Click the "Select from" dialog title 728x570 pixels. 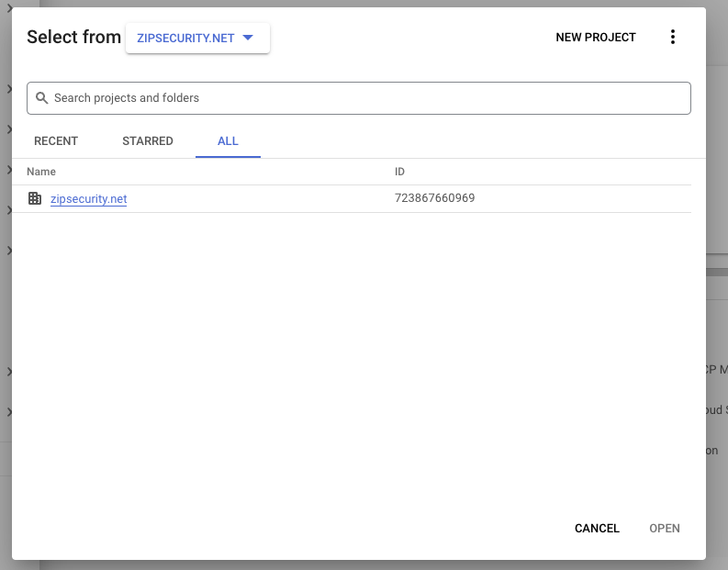[73, 38]
